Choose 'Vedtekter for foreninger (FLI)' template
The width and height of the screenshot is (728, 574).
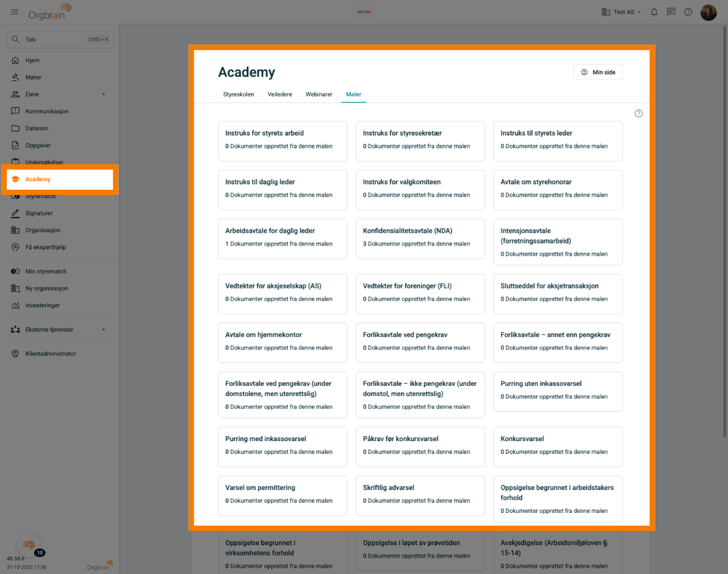(420, 294)
